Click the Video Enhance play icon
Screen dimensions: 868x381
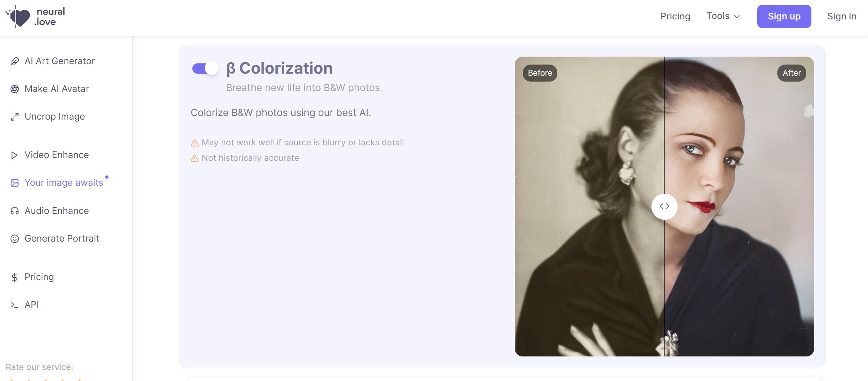[15, 155]
